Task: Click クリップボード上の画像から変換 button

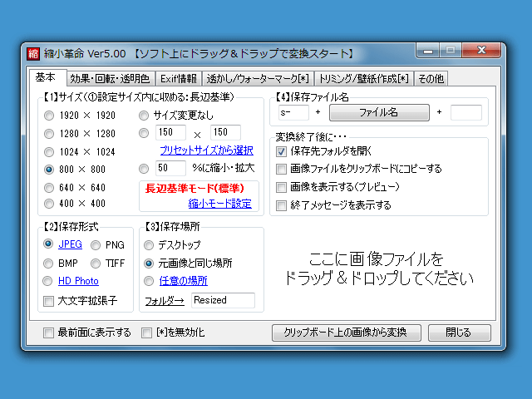Action: click(x=347, y=332)
